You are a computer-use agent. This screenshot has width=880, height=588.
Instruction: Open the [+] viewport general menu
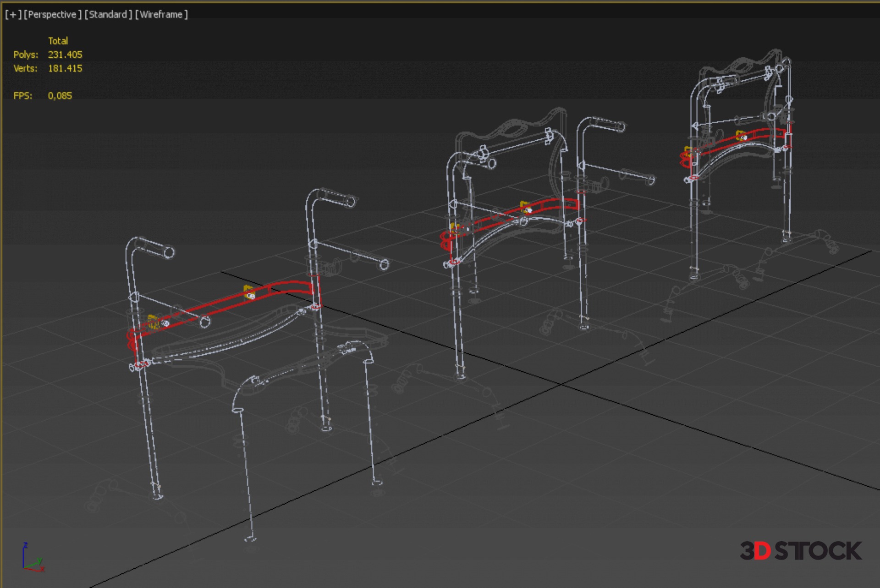(13, 15)
